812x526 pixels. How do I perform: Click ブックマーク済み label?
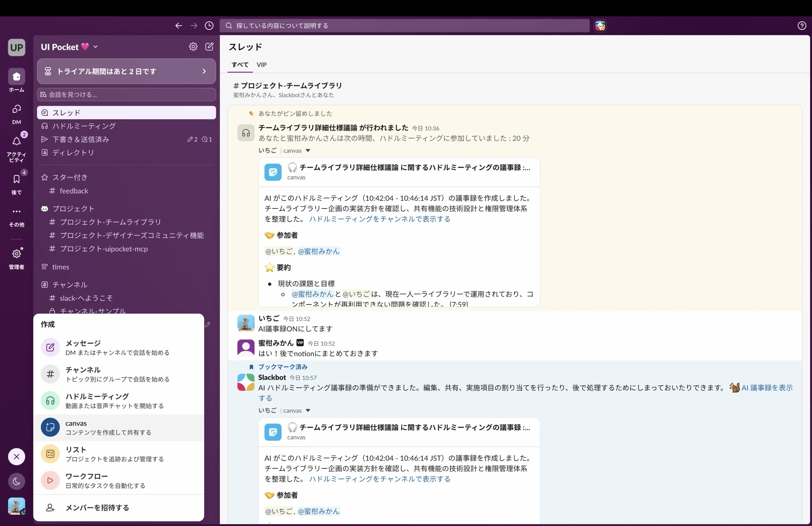pos(283,367)
